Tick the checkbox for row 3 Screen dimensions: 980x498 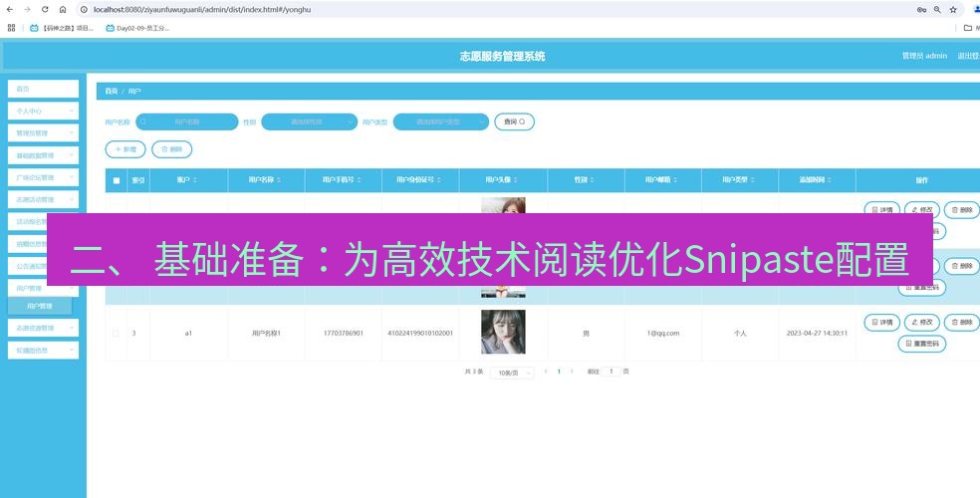pos(116,333)
